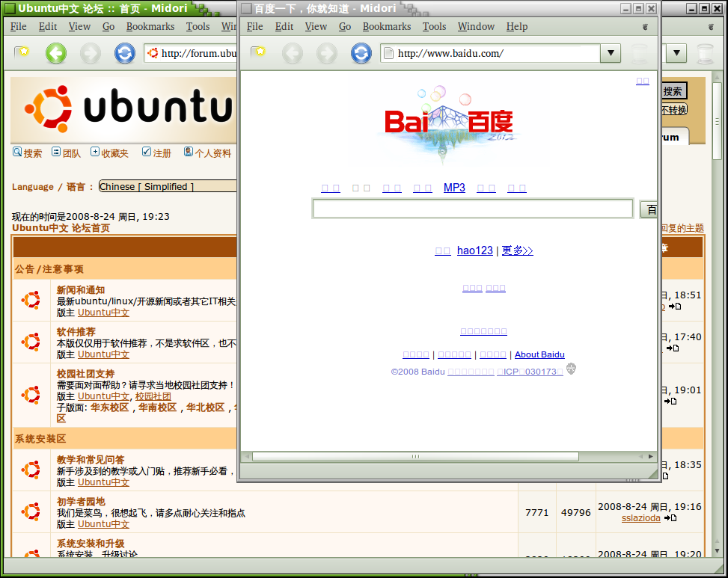This screenshot has height=578, width=728.
Task: Click the horizontal scrollbar in Baidu window
Action: pos(415,456)
